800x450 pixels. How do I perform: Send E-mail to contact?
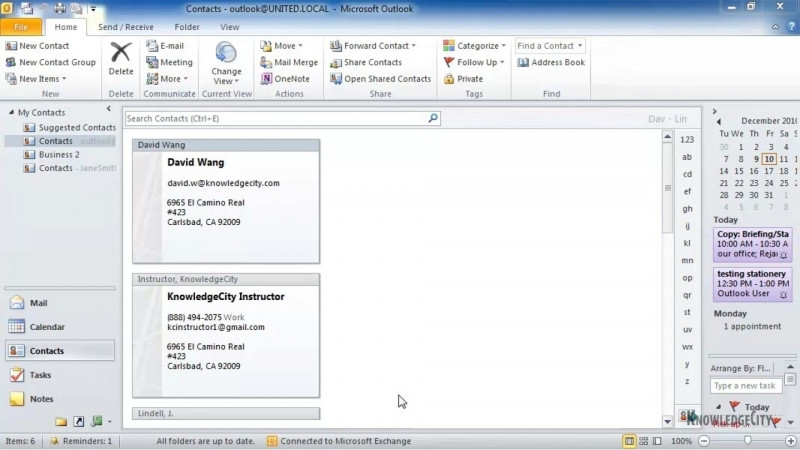click(165, 46)
